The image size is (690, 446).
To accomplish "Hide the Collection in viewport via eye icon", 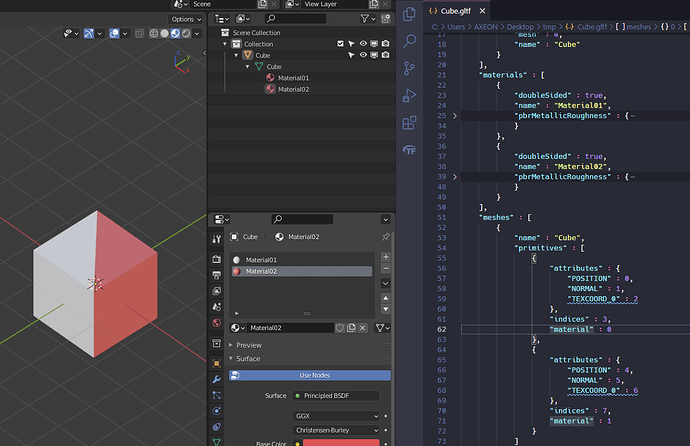I will pos(362,44).
